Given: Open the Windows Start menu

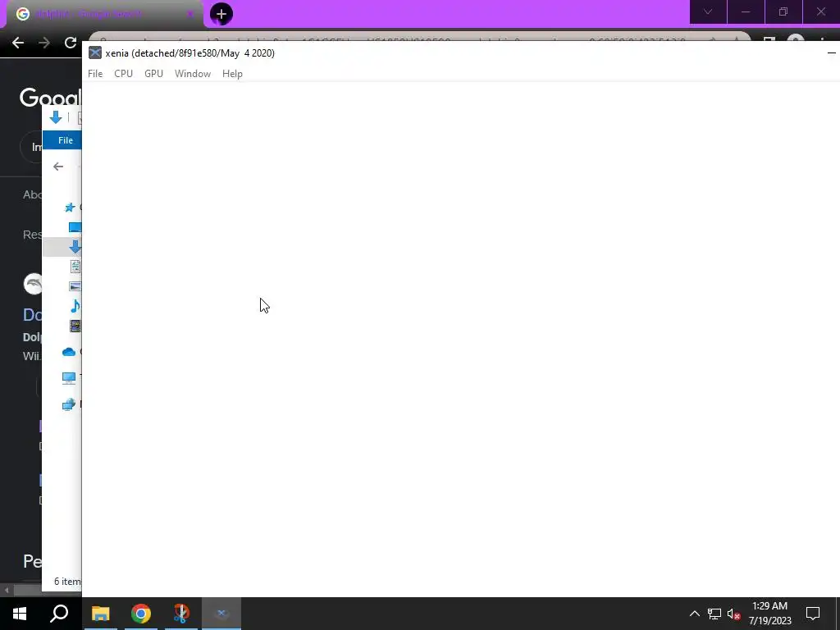Looking at the screenshot, I should pyautogui.click(x=20, y=614).
